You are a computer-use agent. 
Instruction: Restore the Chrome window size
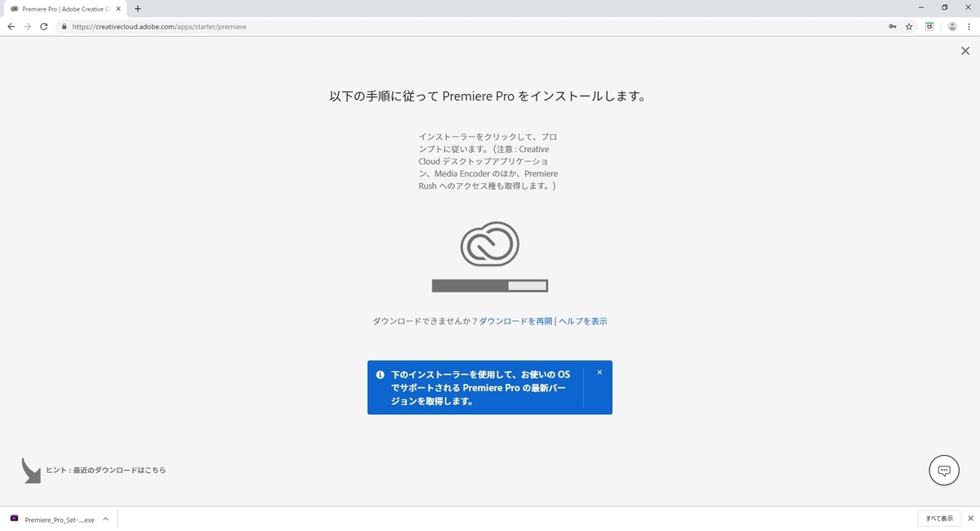tap(945, 7)
